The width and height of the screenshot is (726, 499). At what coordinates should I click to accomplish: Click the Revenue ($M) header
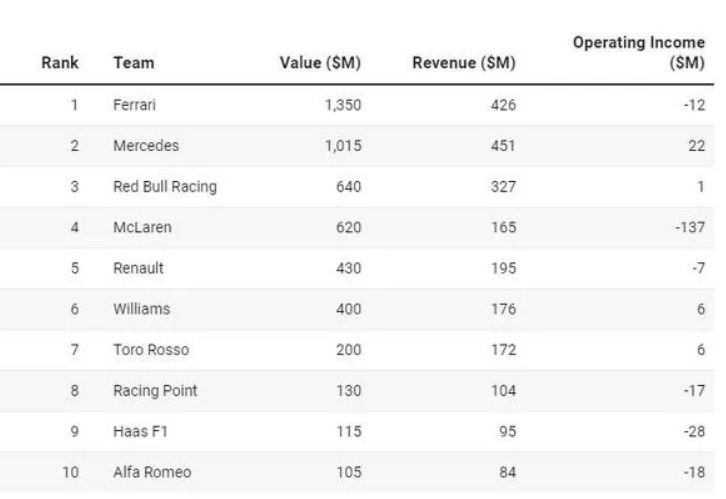coord(464,63)
